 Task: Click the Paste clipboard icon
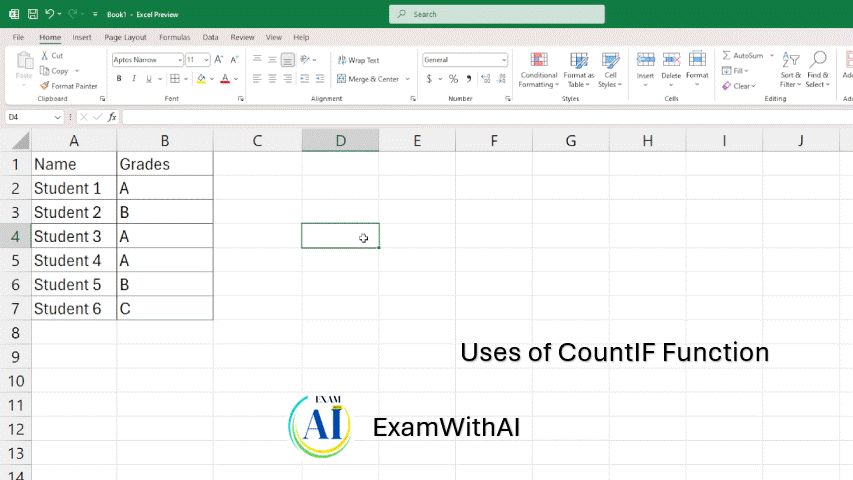pyautogui.click(x=24, y=61)
